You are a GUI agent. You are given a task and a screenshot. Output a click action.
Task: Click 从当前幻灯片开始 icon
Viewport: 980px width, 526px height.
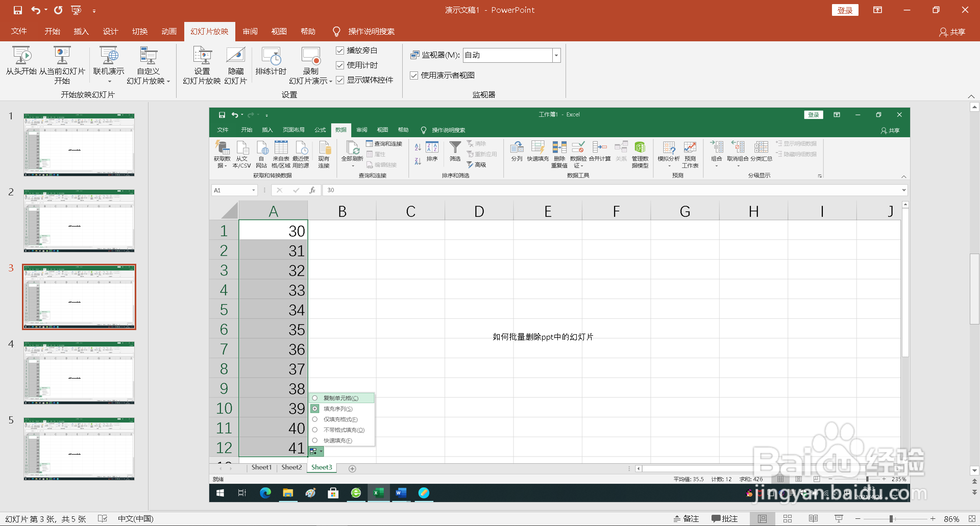click(x=62, y=65)
